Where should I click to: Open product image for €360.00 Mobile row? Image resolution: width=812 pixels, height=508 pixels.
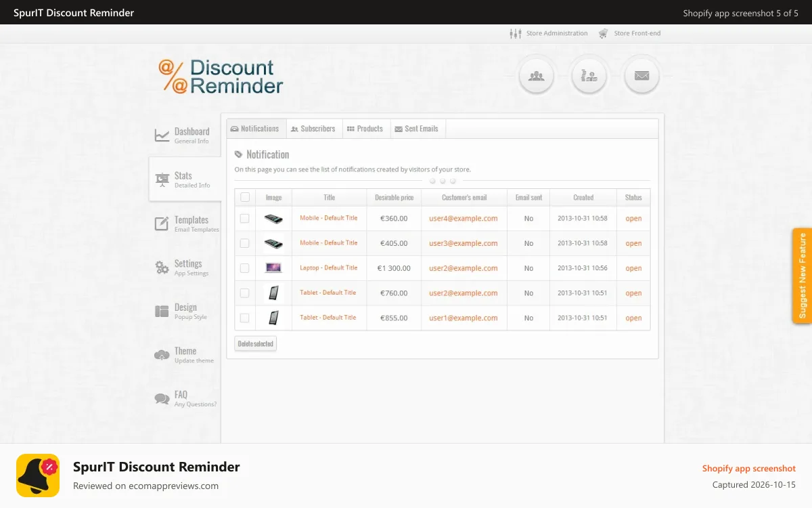(273, 219)
